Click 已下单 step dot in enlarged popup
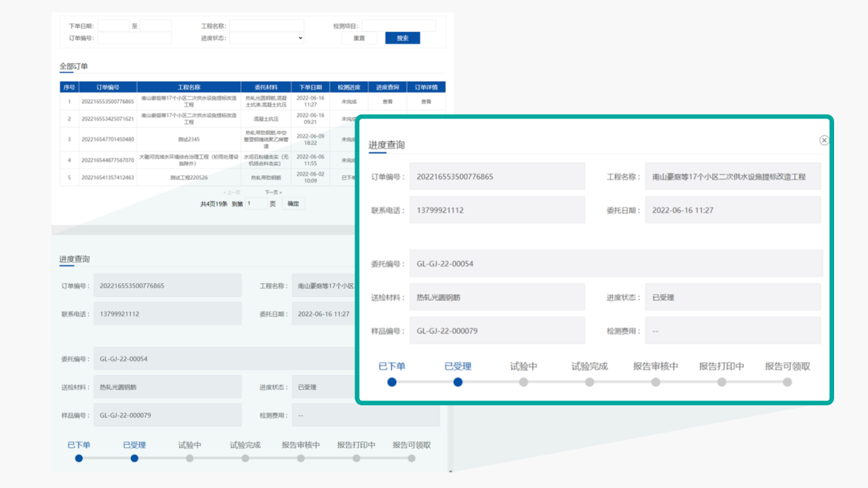 tap(392, 382)
